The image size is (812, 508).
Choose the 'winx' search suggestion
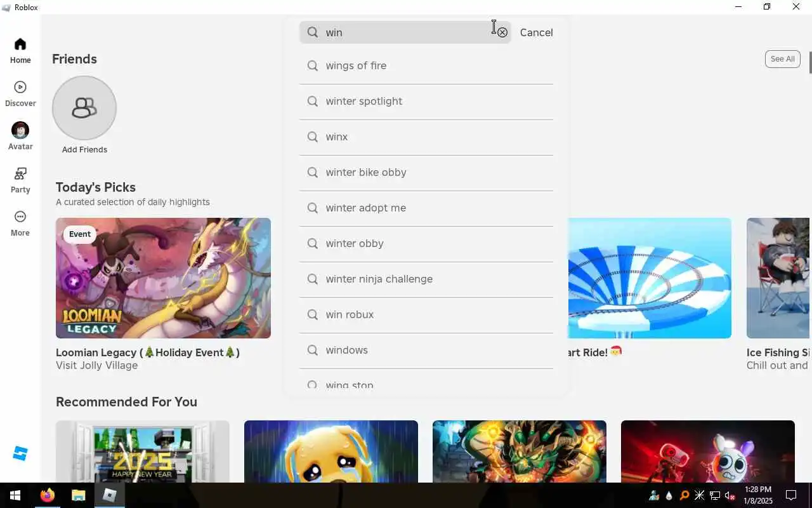[x=426, y=137]
